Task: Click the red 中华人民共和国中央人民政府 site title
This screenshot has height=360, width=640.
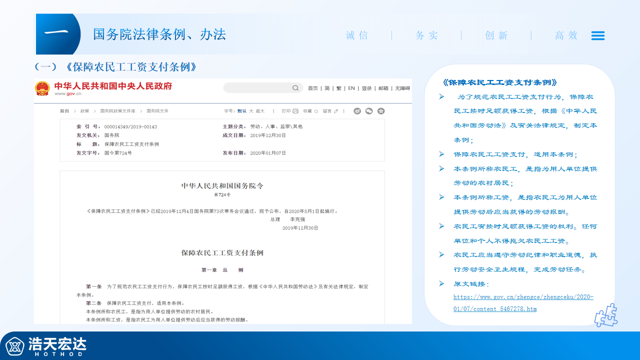Action: click(113, 86)
